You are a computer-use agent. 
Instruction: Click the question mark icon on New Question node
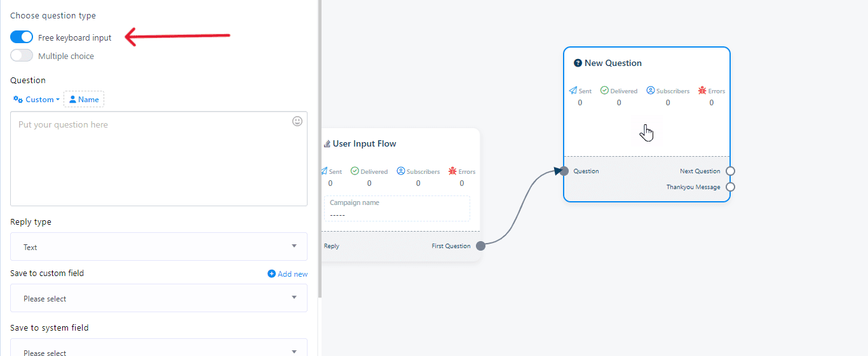pyautogui.click(x=578, y=63)
